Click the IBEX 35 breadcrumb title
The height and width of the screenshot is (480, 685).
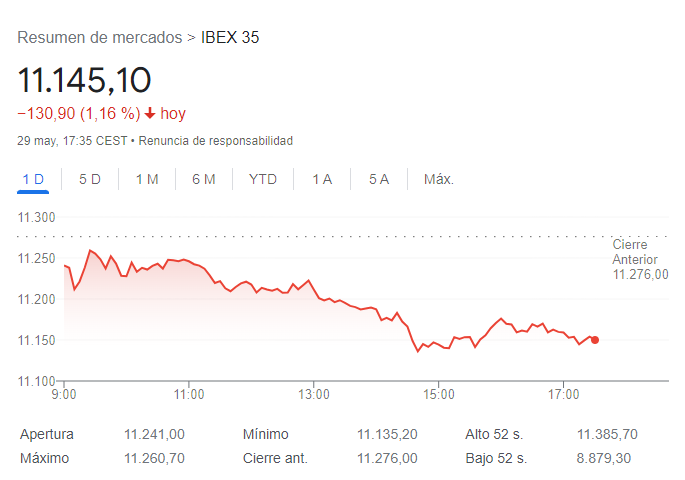[230, 38]
